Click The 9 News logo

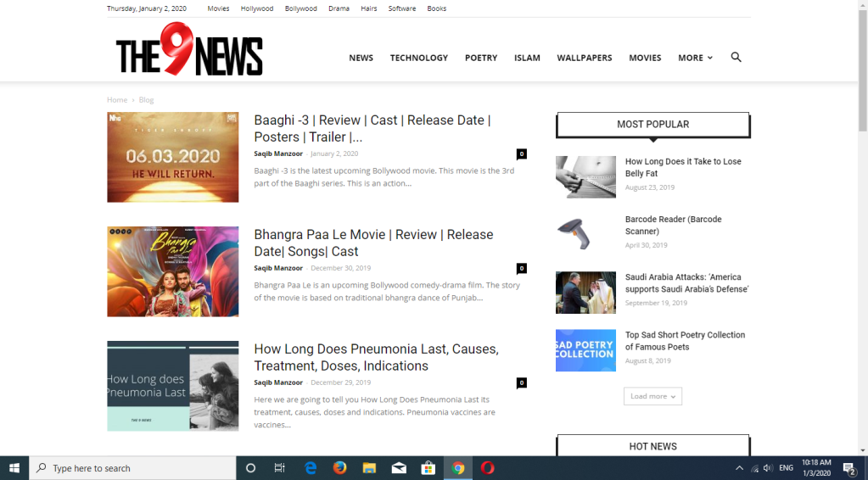(189, 51)
